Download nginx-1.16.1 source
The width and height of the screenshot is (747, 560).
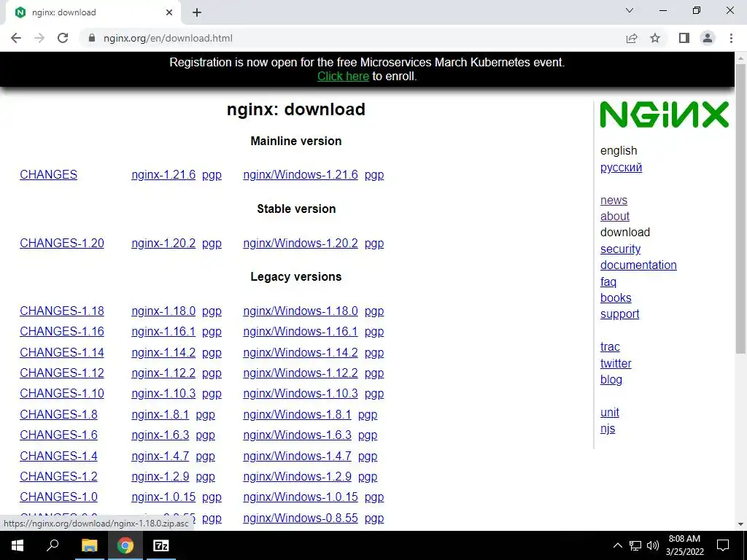click(x=163, y=332)
